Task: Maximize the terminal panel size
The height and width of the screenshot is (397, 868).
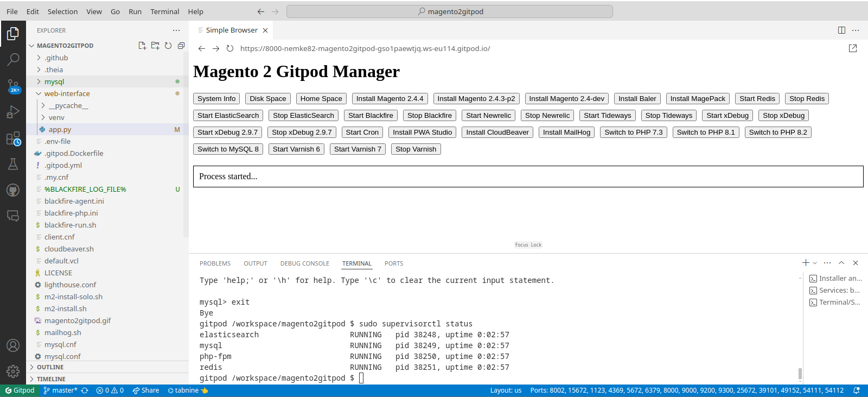Action: pyautogui.click(x=841, y=263)
